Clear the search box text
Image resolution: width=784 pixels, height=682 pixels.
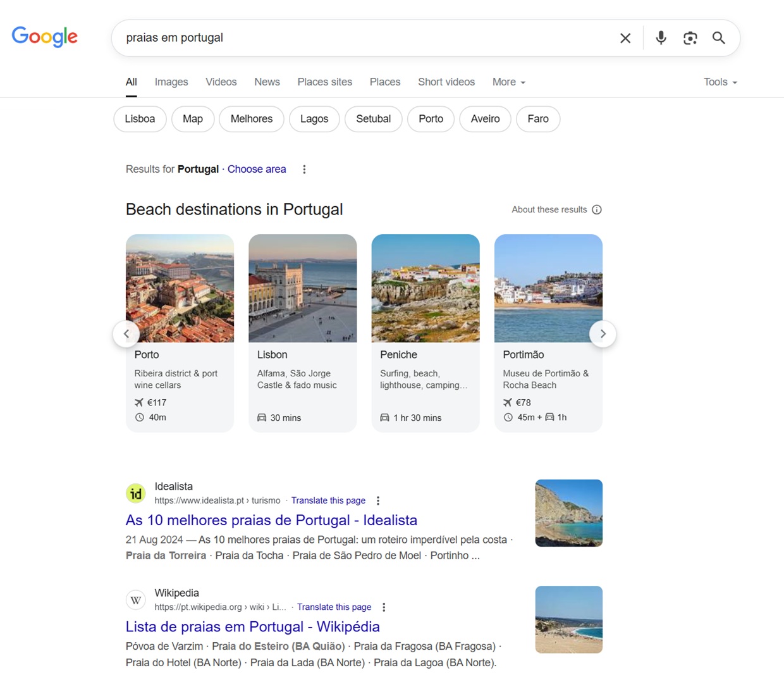625,38
